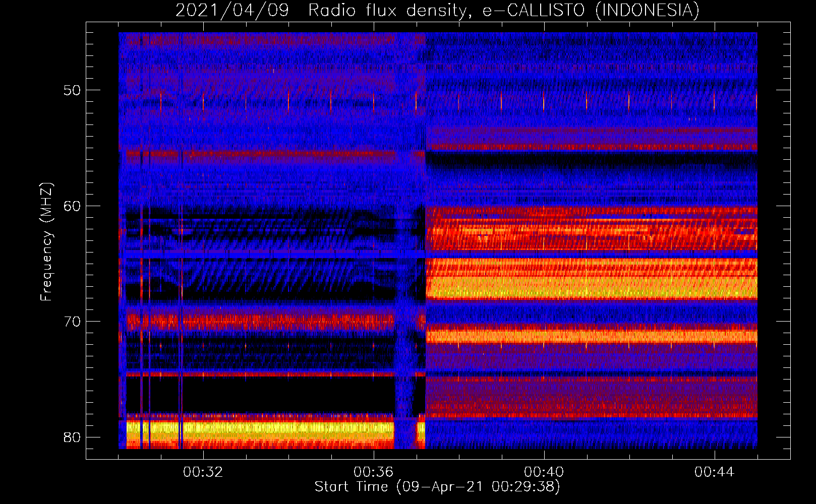Click the plot title '2021/04/09 Radio flux density'
Screen dimensions: 816x504
pos(437,10)
